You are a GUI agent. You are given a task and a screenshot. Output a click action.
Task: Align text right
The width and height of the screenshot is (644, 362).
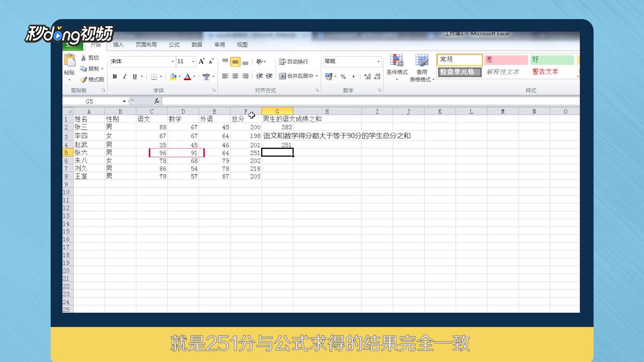tap(245, 76)
